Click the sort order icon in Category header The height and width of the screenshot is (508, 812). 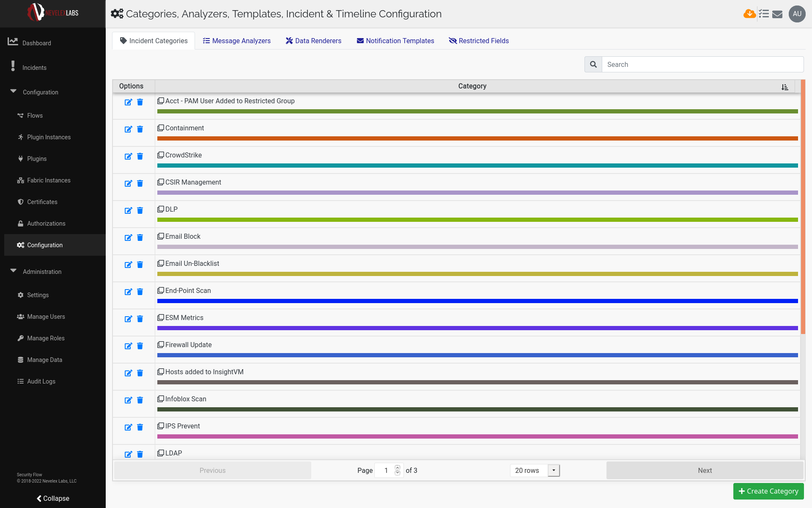click(x=785, y=87)
